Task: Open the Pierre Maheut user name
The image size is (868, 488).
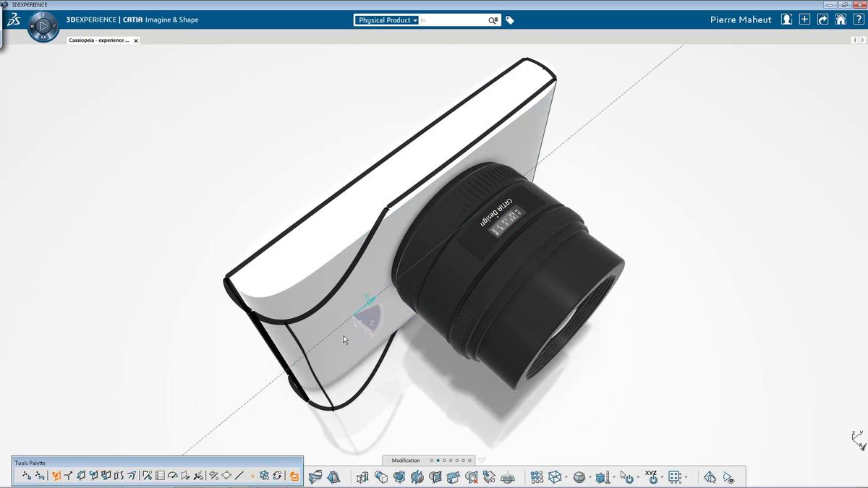Action: point(741,20)
